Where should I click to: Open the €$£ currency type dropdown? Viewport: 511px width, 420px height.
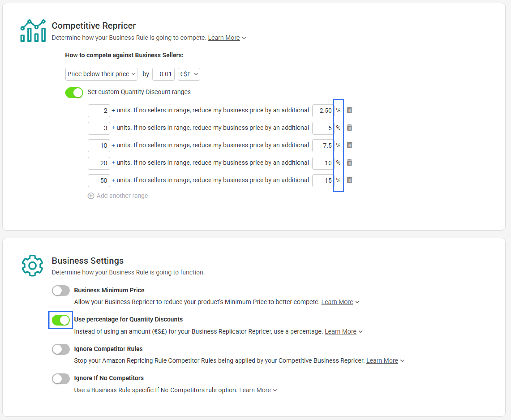pyautogui.click(x=189, y=74)
